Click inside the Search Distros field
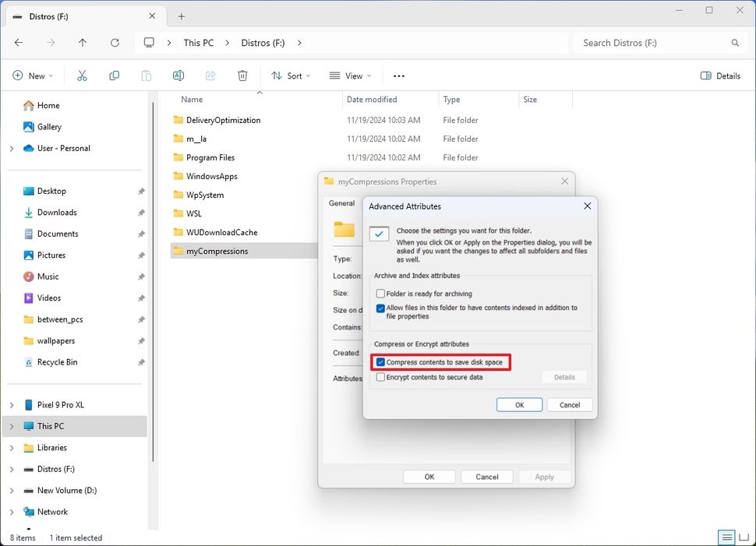 (655, 43)
